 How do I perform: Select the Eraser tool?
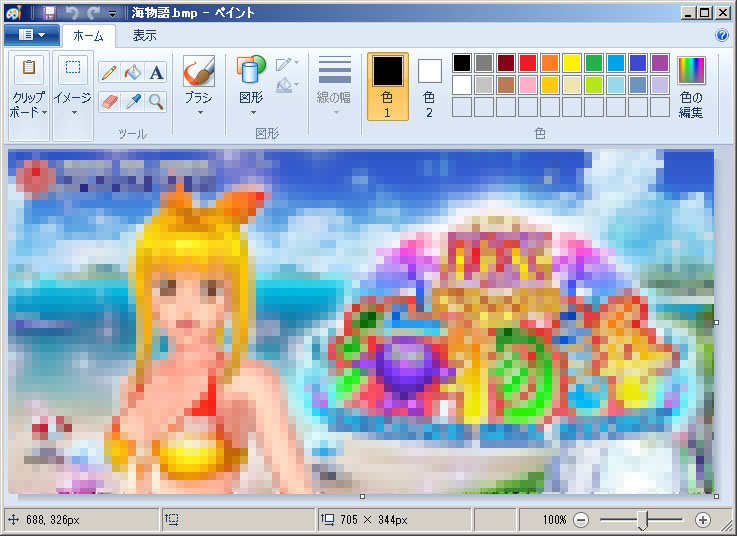tap(109, 102)
